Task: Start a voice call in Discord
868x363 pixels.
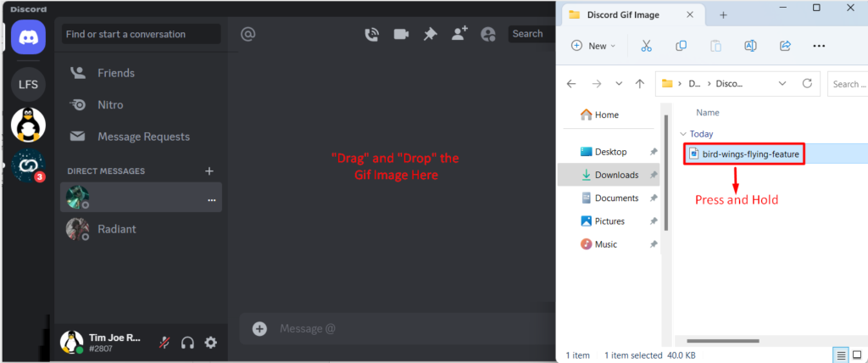Action: [x=371, y=35]
